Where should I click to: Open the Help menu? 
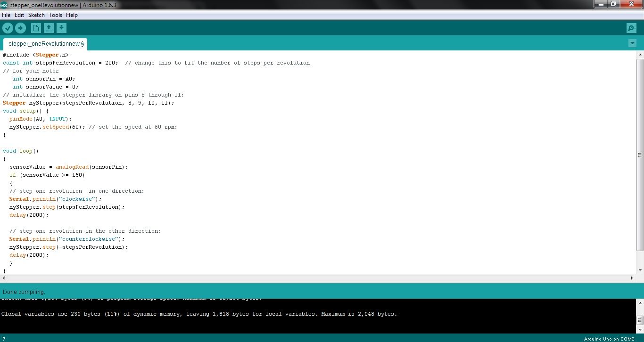72,15
